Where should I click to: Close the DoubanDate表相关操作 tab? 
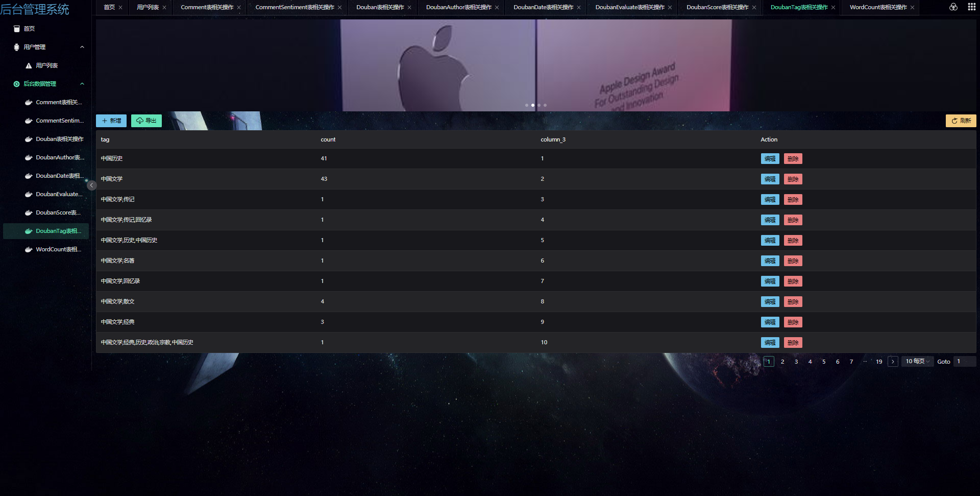coord(579,8)
